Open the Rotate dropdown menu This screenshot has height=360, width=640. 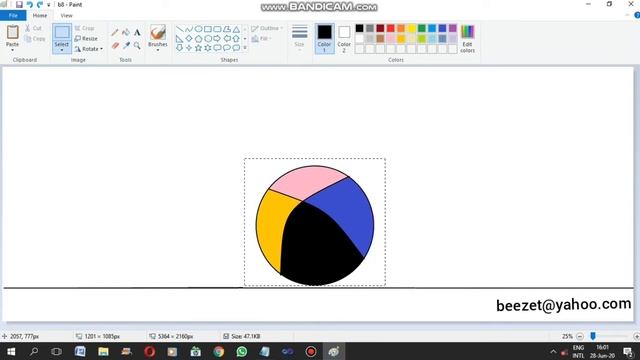[89, 49]
